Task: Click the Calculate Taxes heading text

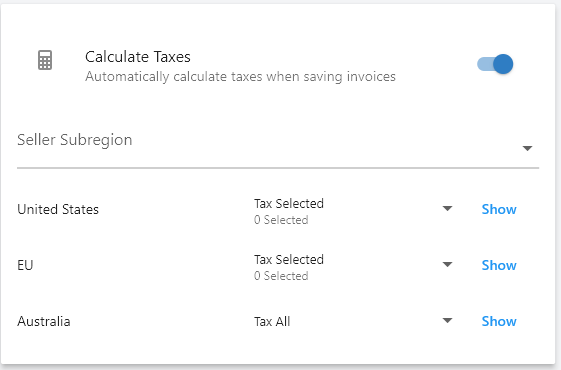Action: click(138, 57)
